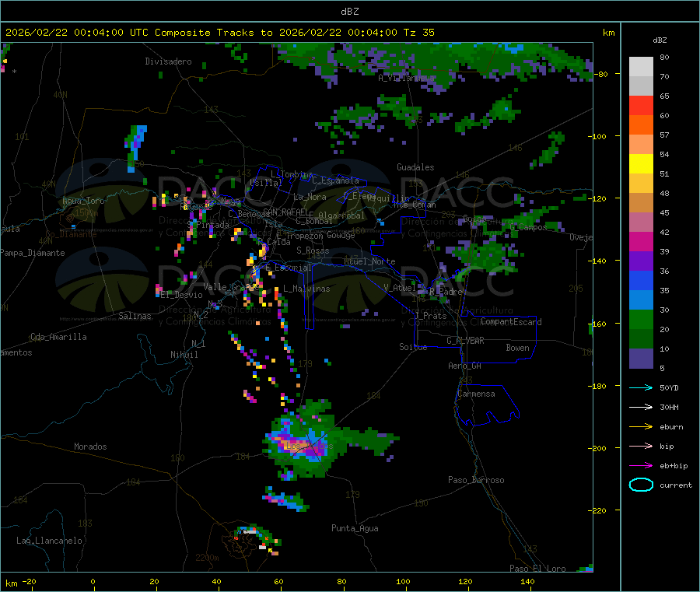700x592 pixels.
Task: Click the Nihuil place label
Action: (184, 355)
